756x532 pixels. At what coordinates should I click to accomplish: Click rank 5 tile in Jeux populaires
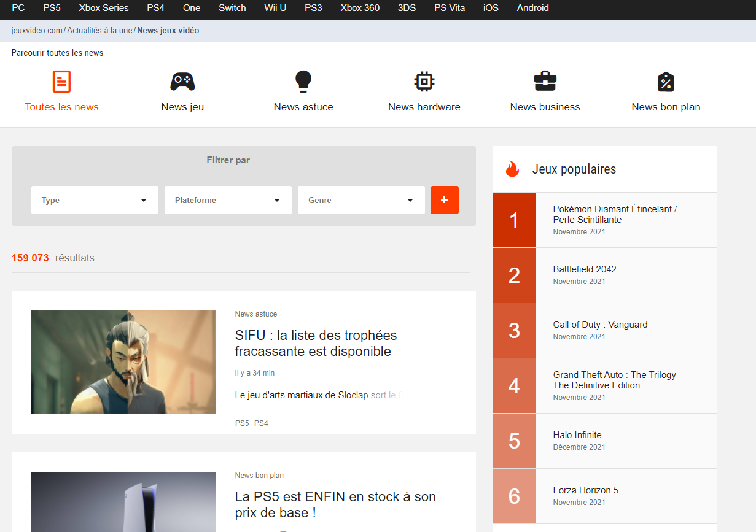click(x=515, y=441)
